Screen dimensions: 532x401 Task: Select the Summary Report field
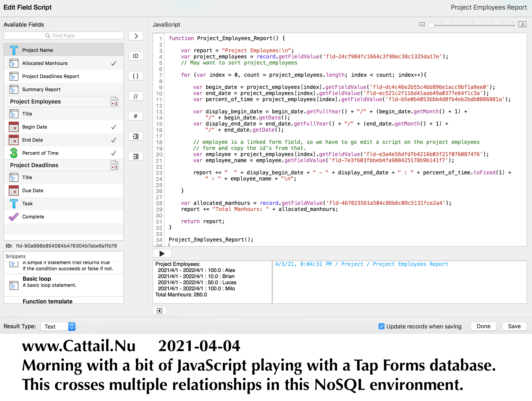[x=64, y=89]
